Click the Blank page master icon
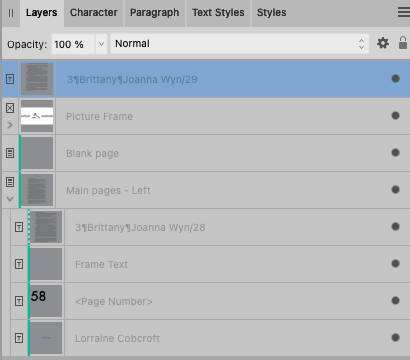 (x=10, y=153)
